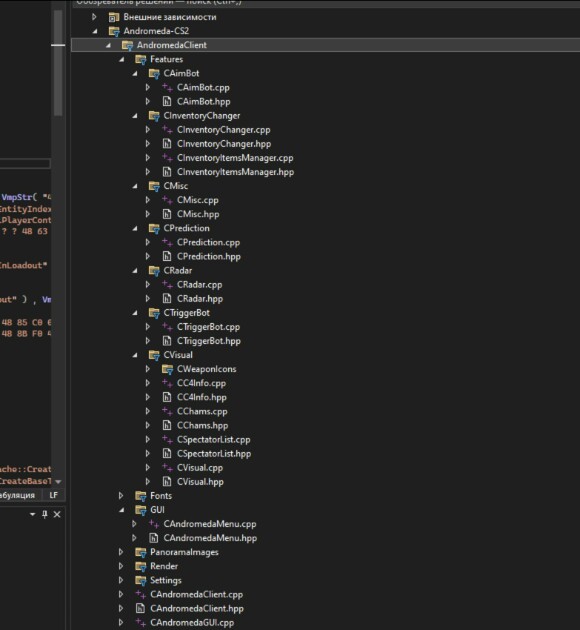
Task: Click the CMisc folder icon
Action: [154, 186]
